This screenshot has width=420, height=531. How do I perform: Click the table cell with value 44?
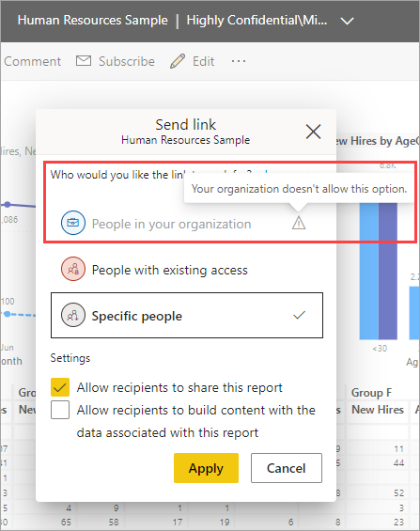pos(399,463)
